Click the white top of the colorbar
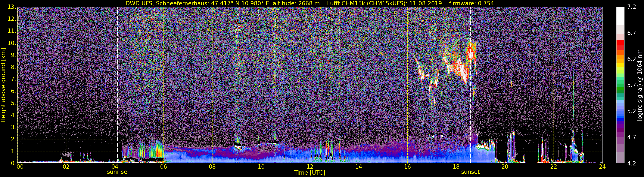The height and width of the screenshot is (177, 644). (620, 16)
